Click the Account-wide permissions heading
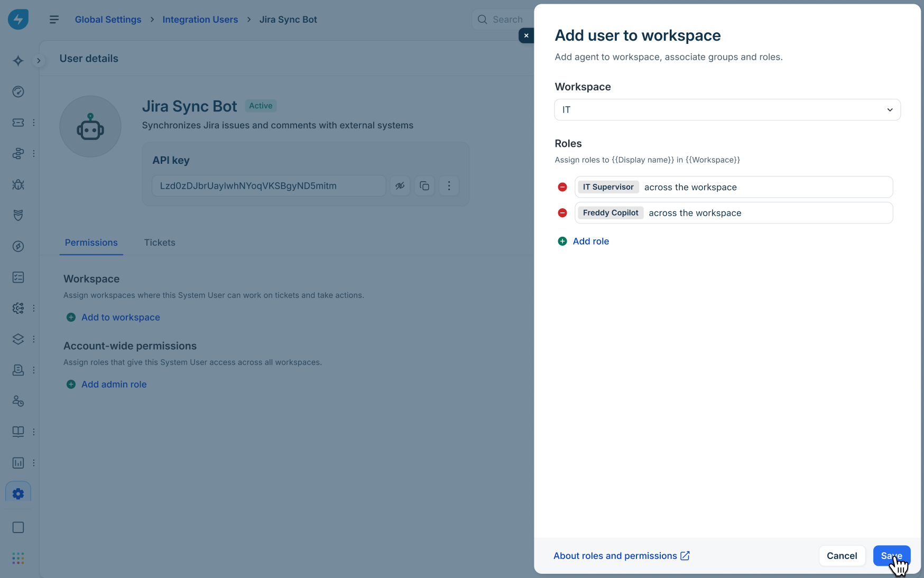 [x=130, y=346]
